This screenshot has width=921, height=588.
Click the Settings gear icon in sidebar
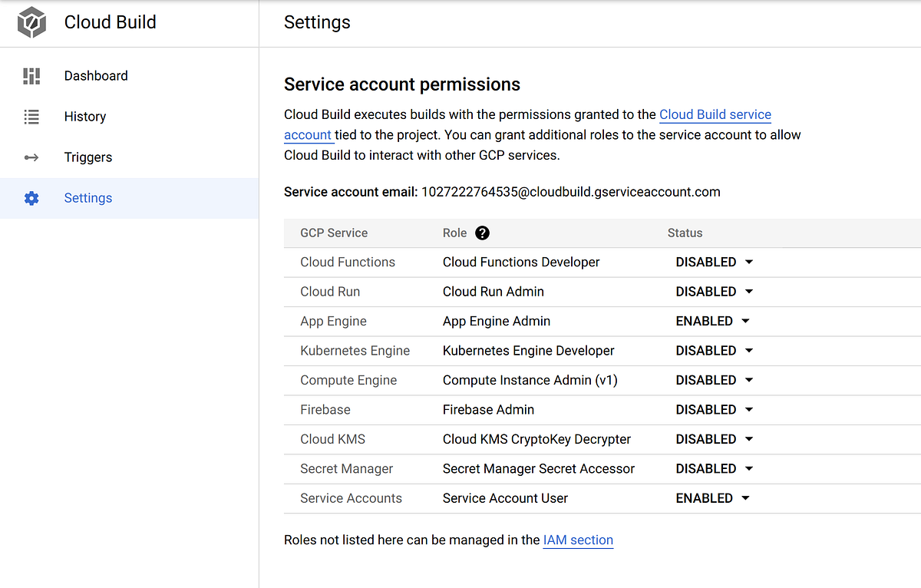tap(31, 198)
